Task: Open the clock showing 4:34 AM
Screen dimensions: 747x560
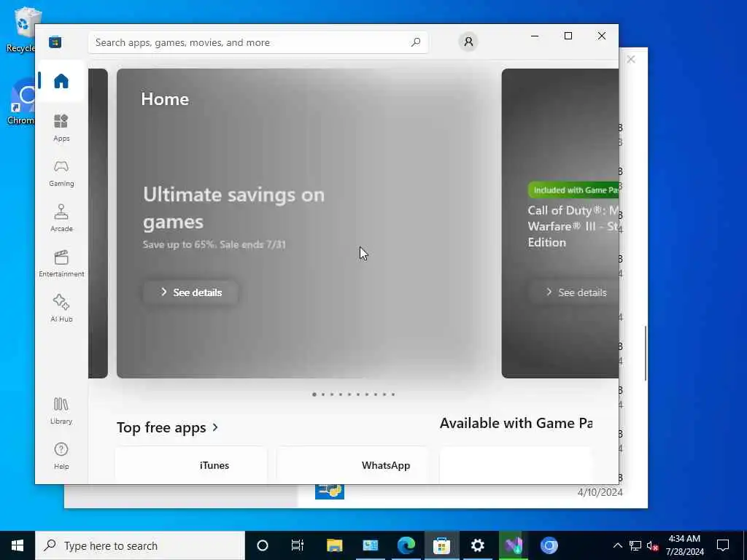Action: (684, 545)
